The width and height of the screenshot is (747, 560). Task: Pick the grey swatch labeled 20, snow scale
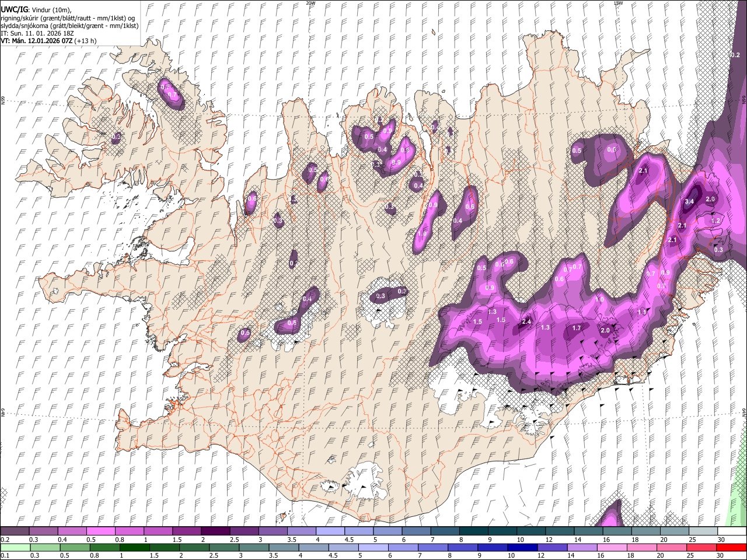[675, 531]
